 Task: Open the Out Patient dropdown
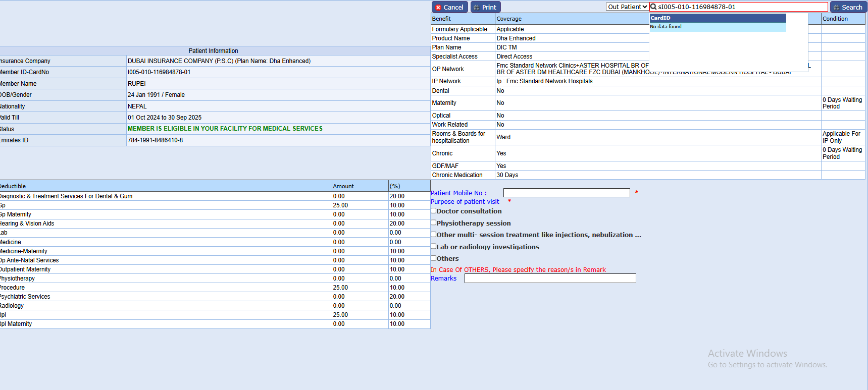[627, 7]
